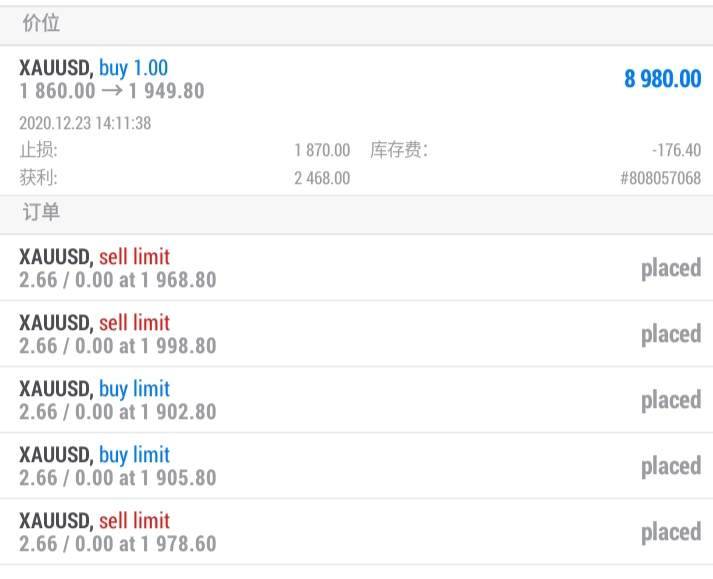Tap placed status of the 1 905.80 order
Screen dimensions: 713x579
pyautogui.click(x=670, y=466)
